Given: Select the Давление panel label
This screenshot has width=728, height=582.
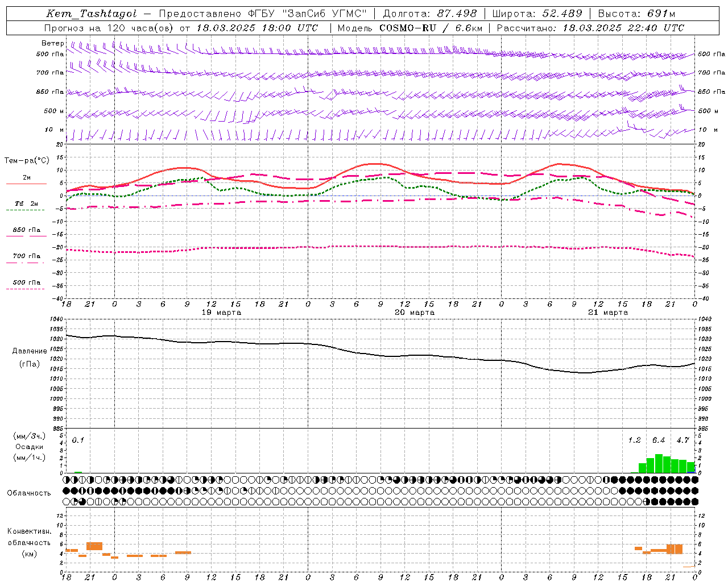Looking at the screenshot, I should click(x=30, y=351).
